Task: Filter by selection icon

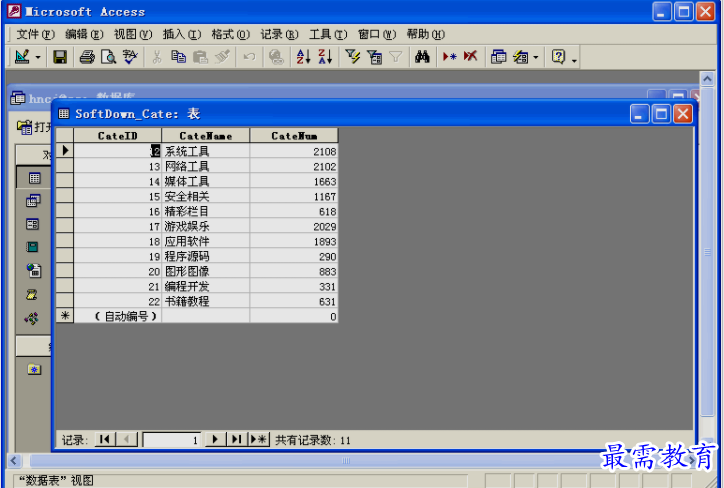Action: (x=352, y=57)
